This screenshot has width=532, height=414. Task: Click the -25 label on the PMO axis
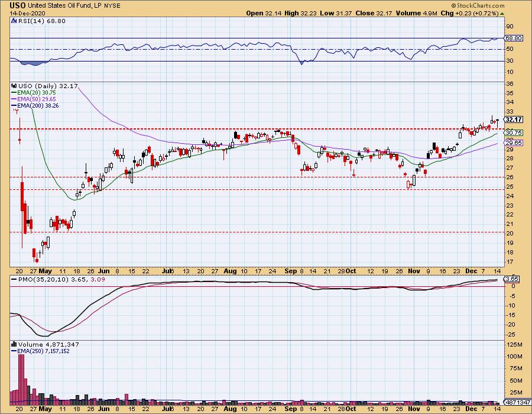[511, 335]
